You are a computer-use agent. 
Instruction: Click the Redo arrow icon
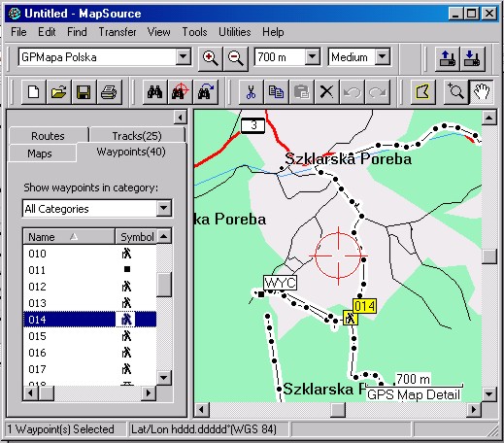[x=377, y=92]
